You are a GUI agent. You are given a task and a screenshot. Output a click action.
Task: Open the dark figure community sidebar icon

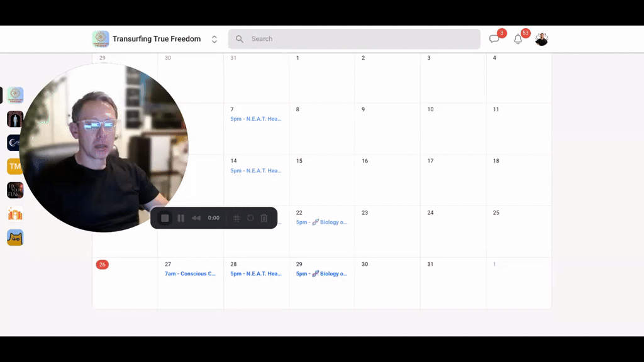(x=15, y=119)
